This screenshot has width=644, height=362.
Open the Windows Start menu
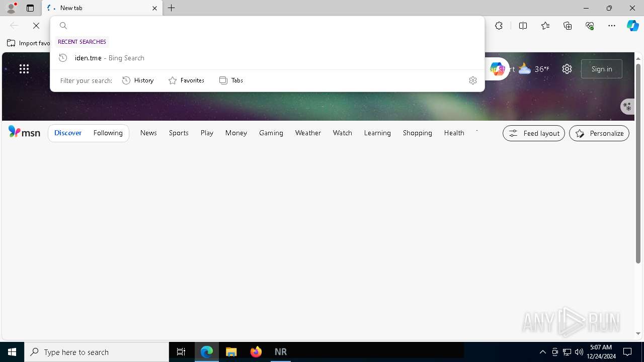pyautogui.click(x=12, y=352)
